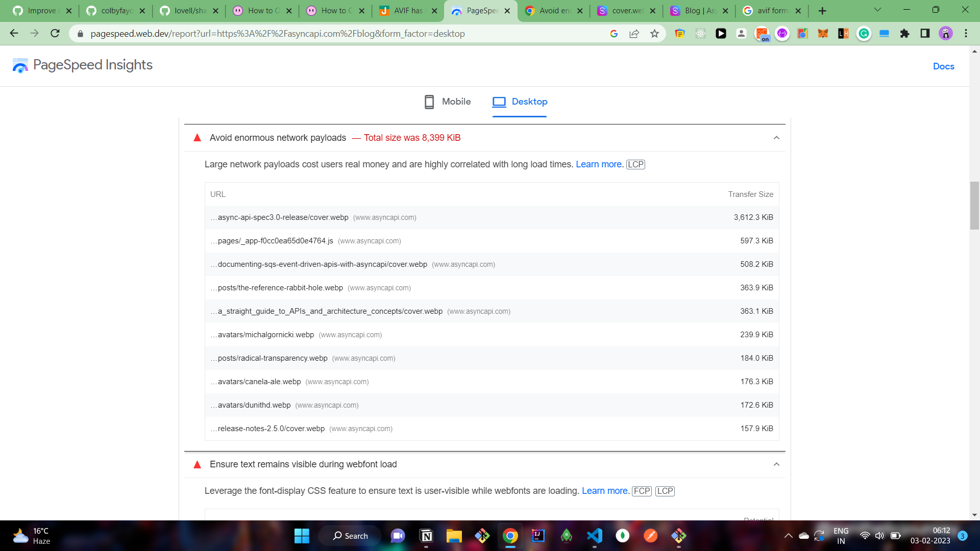Click the PageSpeed Insights logo icon

tap(20, 65)
